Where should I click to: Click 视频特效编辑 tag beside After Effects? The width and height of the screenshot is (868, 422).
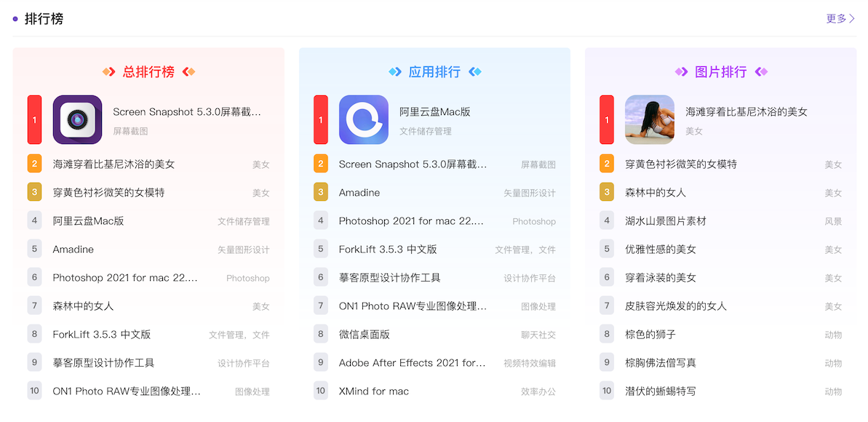530,363
